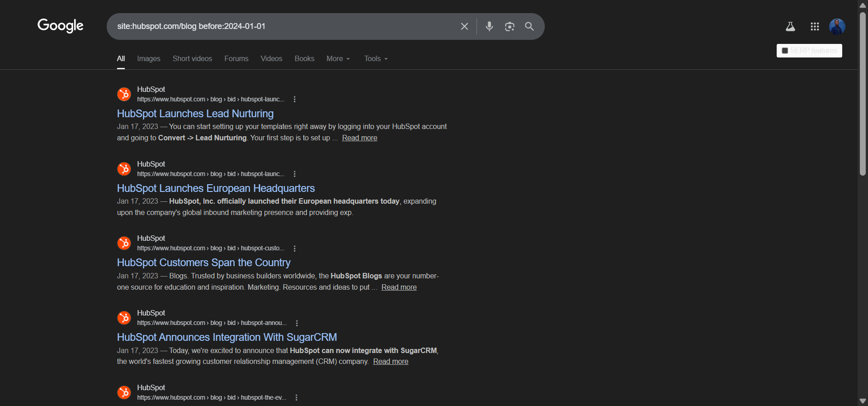Click Read more on Lead Nurturing snippet

(x=359, y=138)
